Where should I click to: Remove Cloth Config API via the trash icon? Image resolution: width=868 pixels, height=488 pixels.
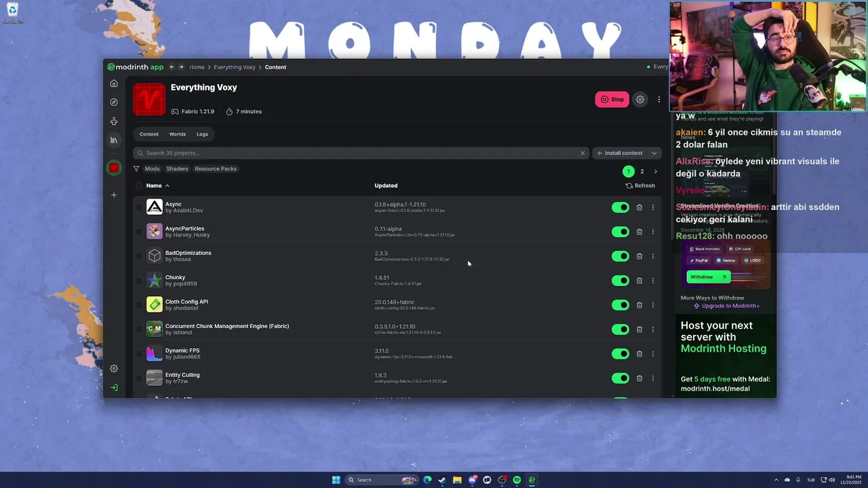click(x=639, y=305)
